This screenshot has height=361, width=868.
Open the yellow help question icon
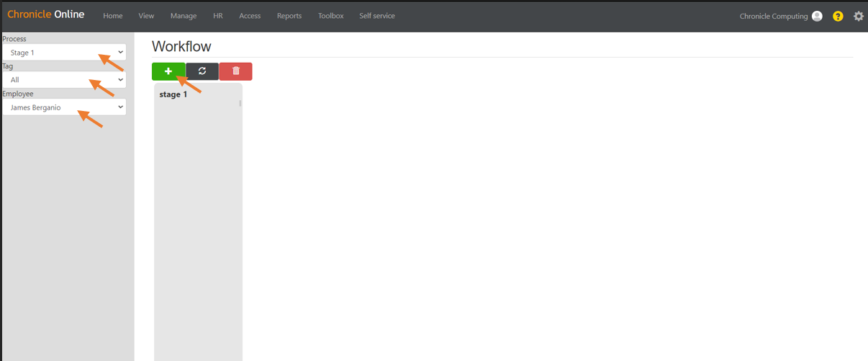(838, 16)
